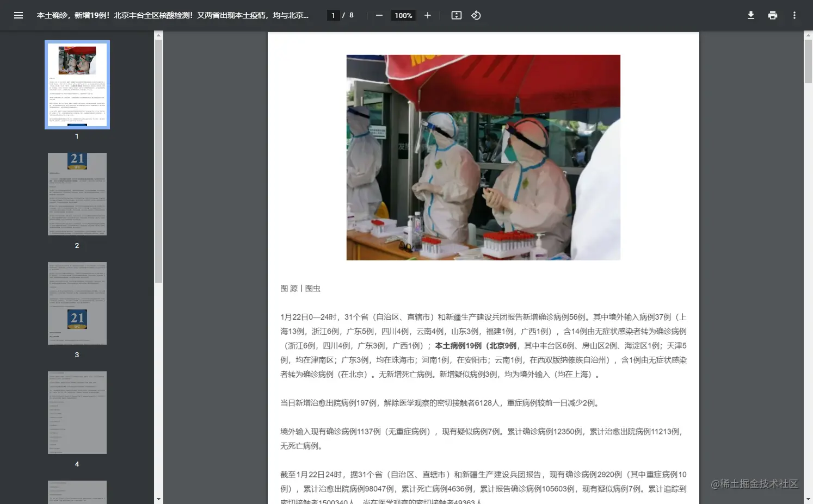Click the document scroll-up arrow
Screen dimensions: 813x504
pos(808,35)
